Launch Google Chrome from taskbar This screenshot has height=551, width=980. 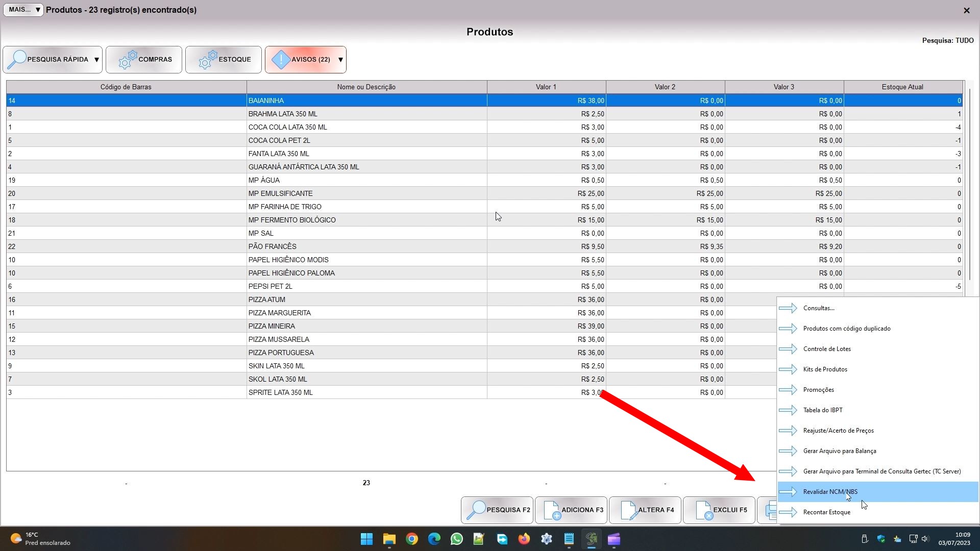(412, 539)
